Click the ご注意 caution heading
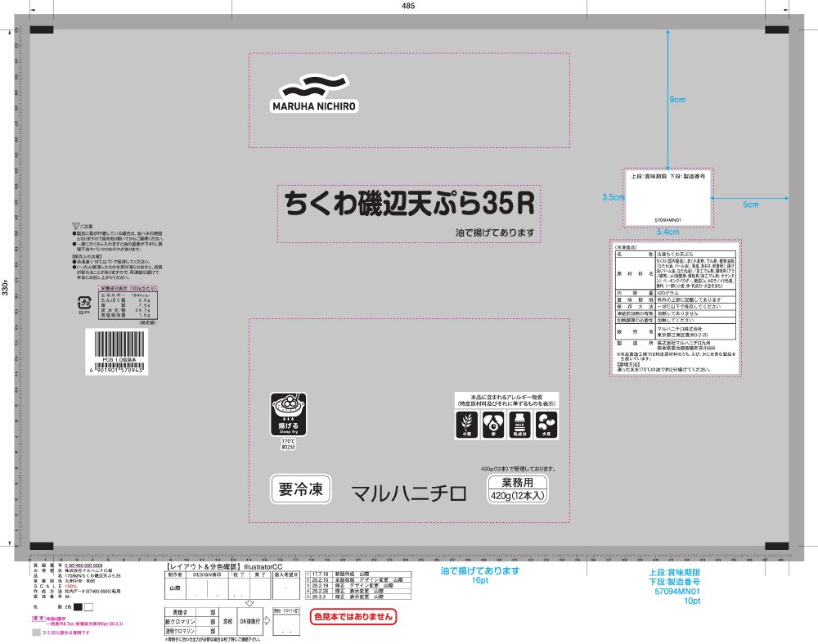This screenshot has width=818, height=644. pos(87,227)
